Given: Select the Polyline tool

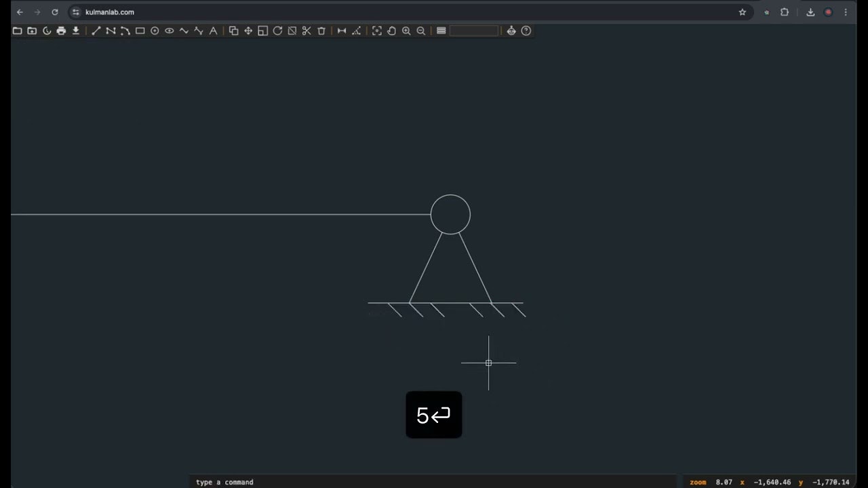Looking at the screenshot, I should [x=111, y=30].
